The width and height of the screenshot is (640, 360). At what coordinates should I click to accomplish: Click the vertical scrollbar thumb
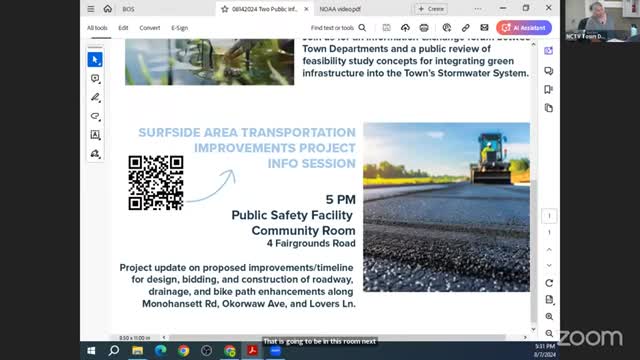pos(533,251)
